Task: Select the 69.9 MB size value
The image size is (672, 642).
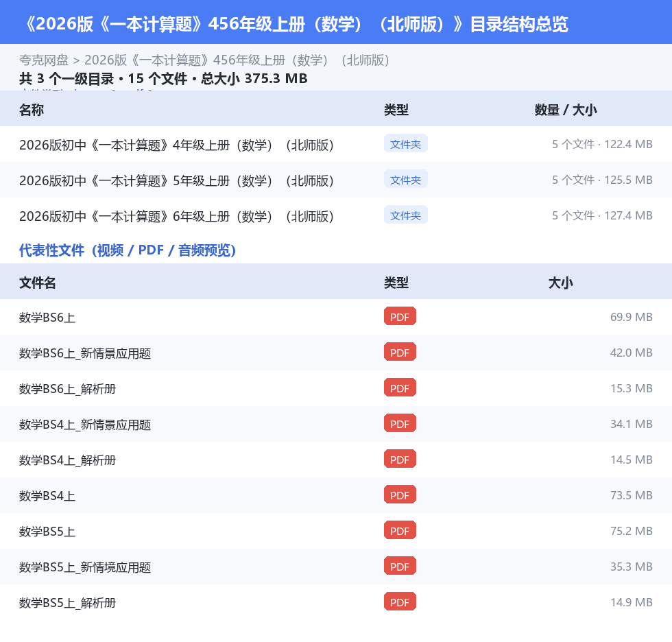Action: (632, 317)
